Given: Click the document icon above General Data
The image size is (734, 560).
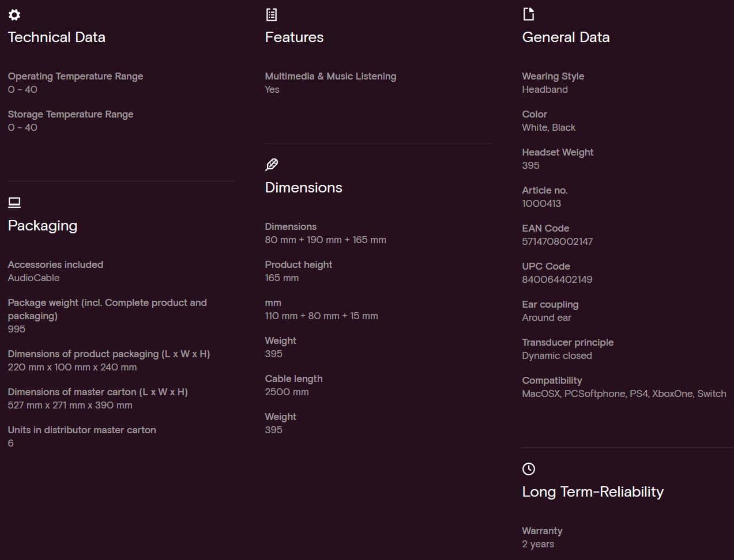Looking at the screenshot, I should [528, 14].
